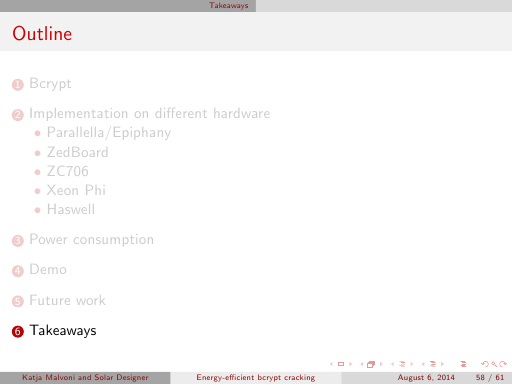Go to Parallella/Epiphany subsection
512x385 pixels.
point(109,133)
